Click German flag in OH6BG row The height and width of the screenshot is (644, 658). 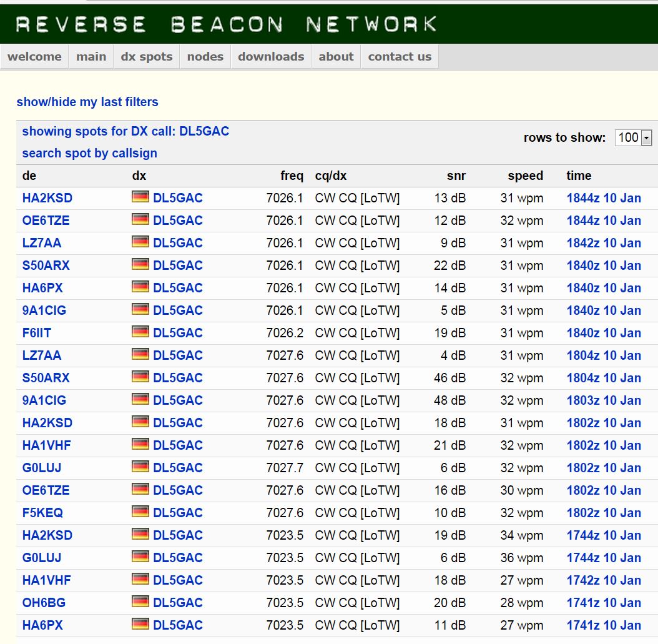coord(140,601)
